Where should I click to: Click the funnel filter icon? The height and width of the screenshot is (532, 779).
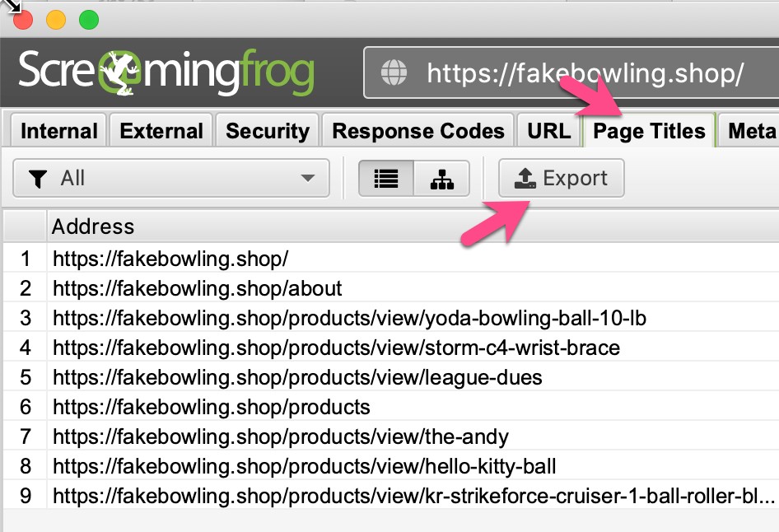click(38, 179)
